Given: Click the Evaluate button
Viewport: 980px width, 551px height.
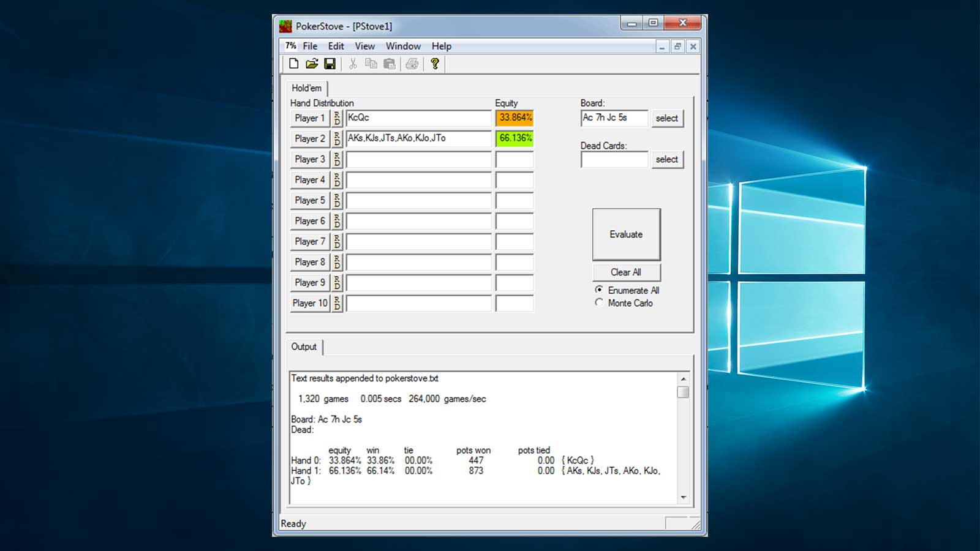Looking at the screenshot, I should (x=626, y=234).
